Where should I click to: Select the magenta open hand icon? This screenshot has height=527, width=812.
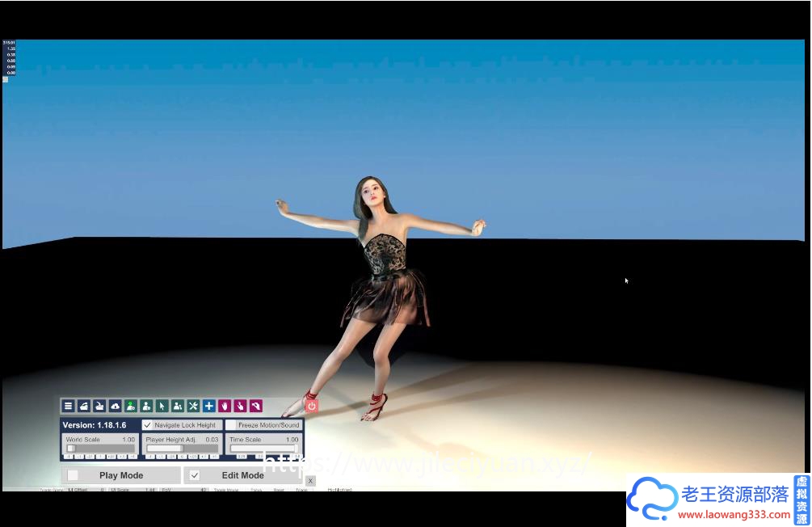[x=225, y=406]
